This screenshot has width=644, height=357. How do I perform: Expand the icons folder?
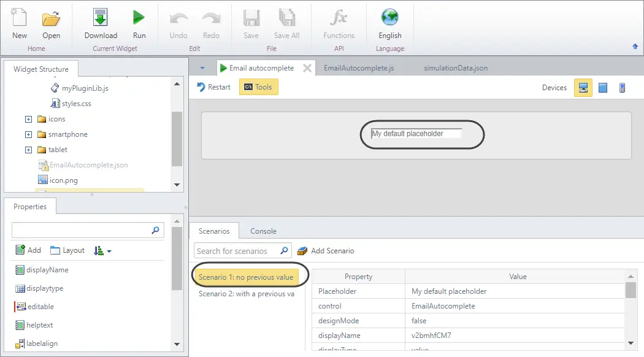click(x=28, y=119)
